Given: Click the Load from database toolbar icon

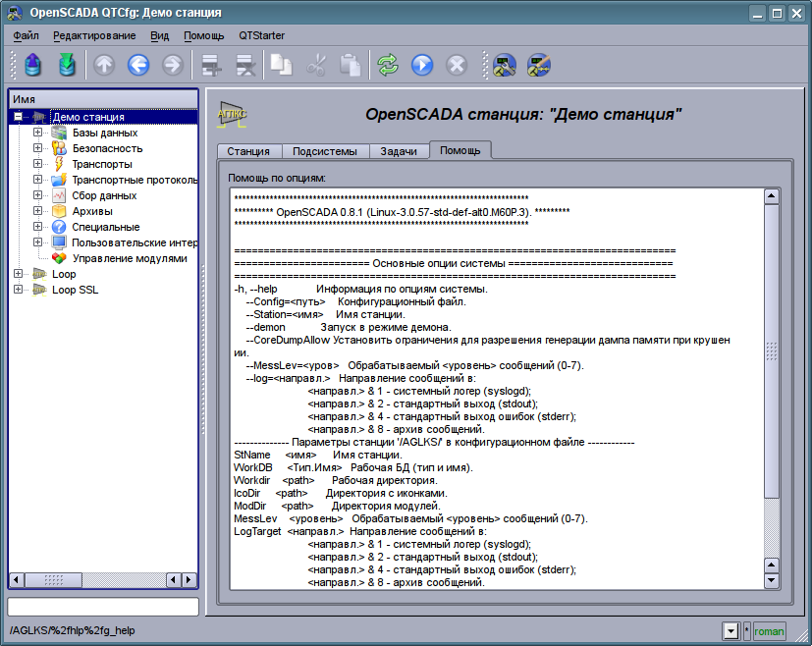Looking at the screenshot, I should [x=33, y=66].
